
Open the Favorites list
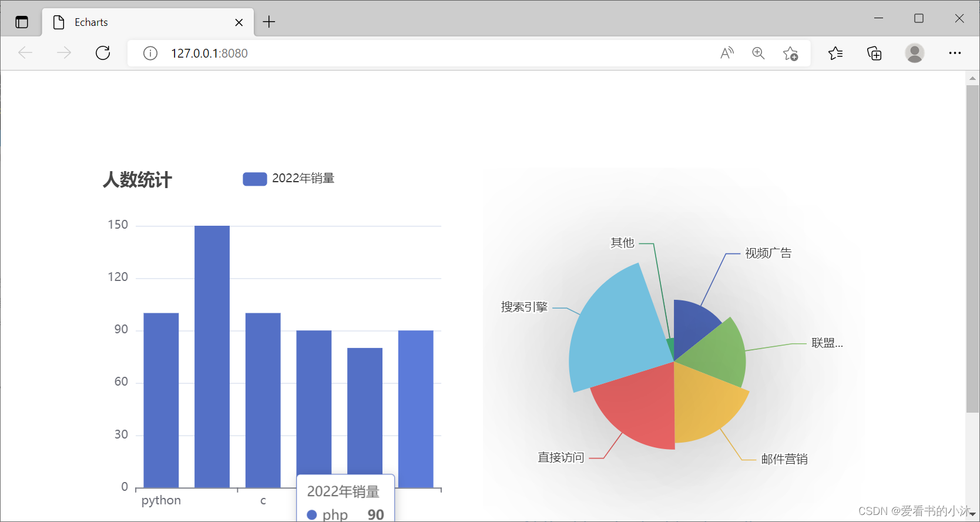[x=835, y=53]
